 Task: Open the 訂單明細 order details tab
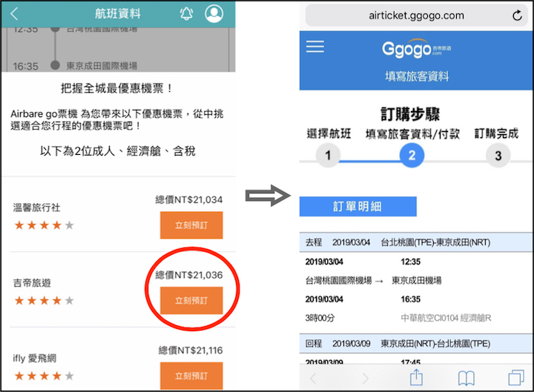point(358,207)
